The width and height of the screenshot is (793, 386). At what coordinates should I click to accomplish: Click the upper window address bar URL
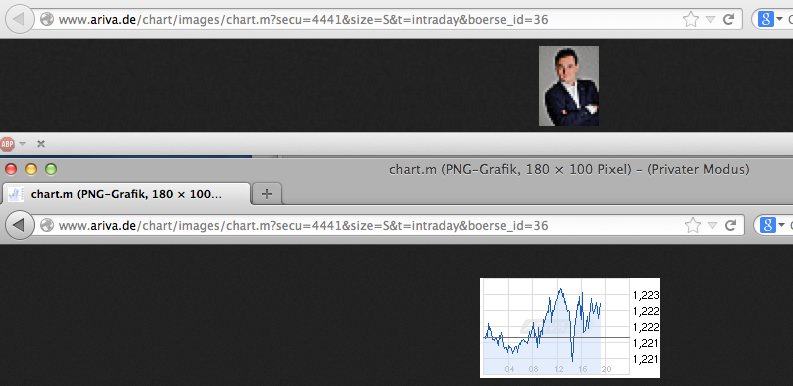point(303,20)
